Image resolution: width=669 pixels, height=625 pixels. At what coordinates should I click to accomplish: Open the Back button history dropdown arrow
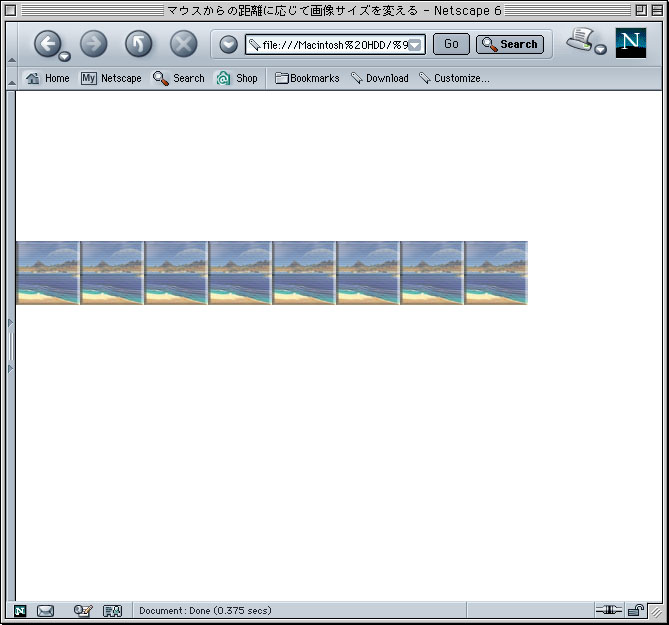pos(64,56)
